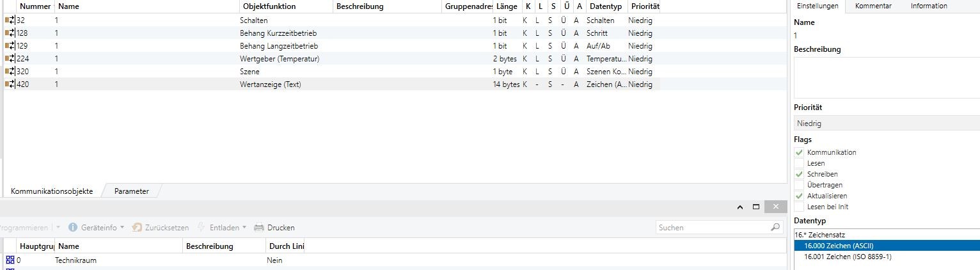Click icon of object 420 Wertanzeige
This screenshot has height=270, width=980.
pyautogui.click(x=10, y=84)
